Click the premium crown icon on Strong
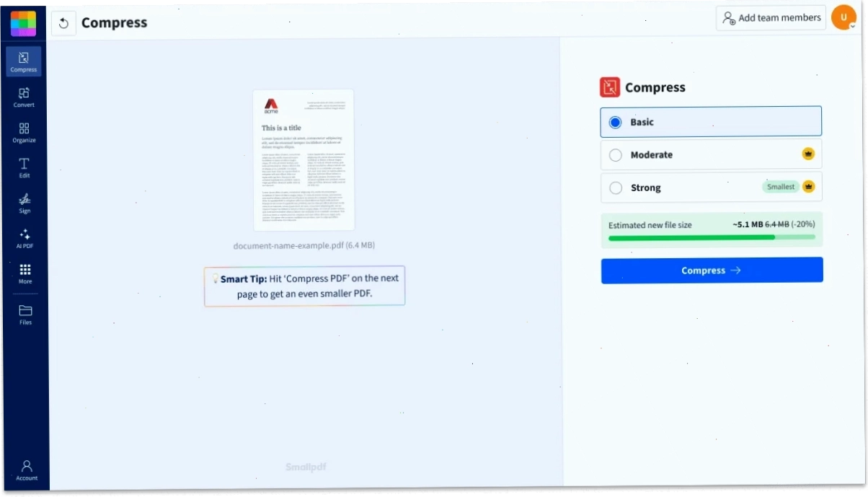Screen dimensions: 868x497 pos(809,187)
